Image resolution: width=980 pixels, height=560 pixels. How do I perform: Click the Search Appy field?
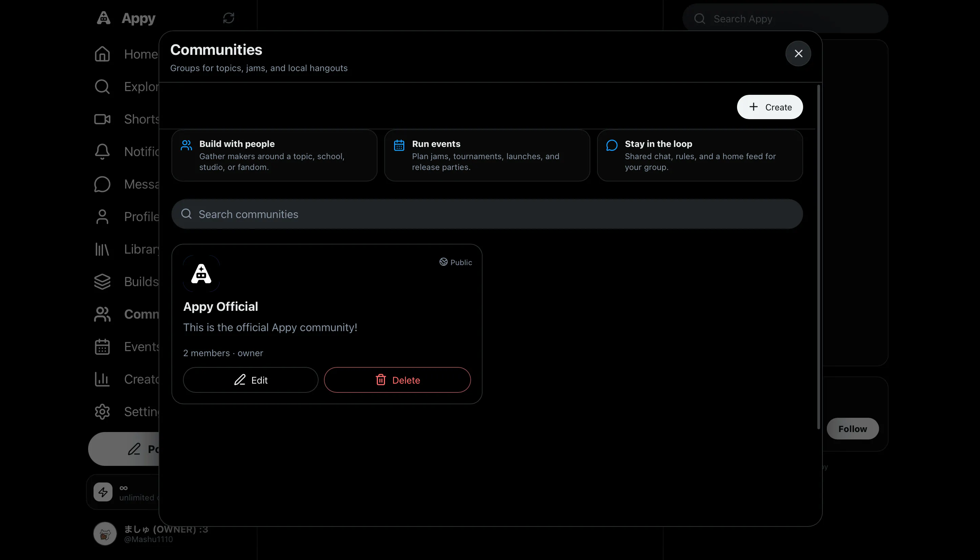pos(785,19)
